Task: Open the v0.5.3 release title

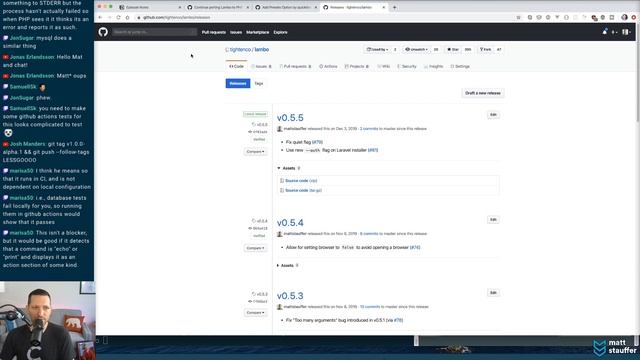Action: coord(290,296)
